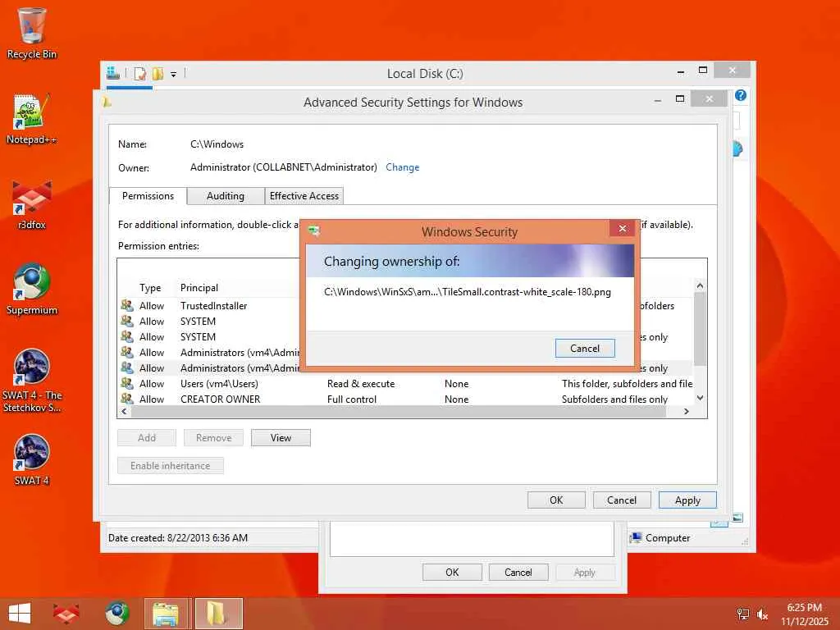Click the CREATOR OWNER row user icon
Image resolution: width=840 pixels, height=630 pixels.
pos(127,399)
